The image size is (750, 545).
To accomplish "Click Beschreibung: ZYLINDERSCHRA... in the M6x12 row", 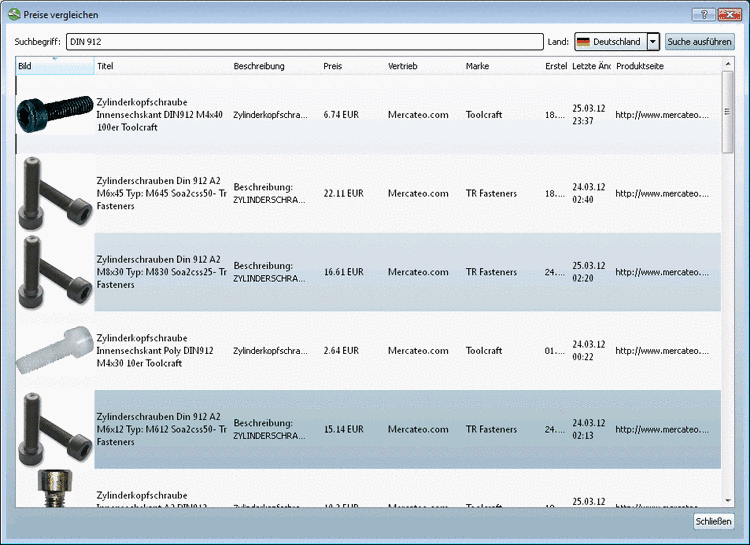I will [x=269, y=429].
